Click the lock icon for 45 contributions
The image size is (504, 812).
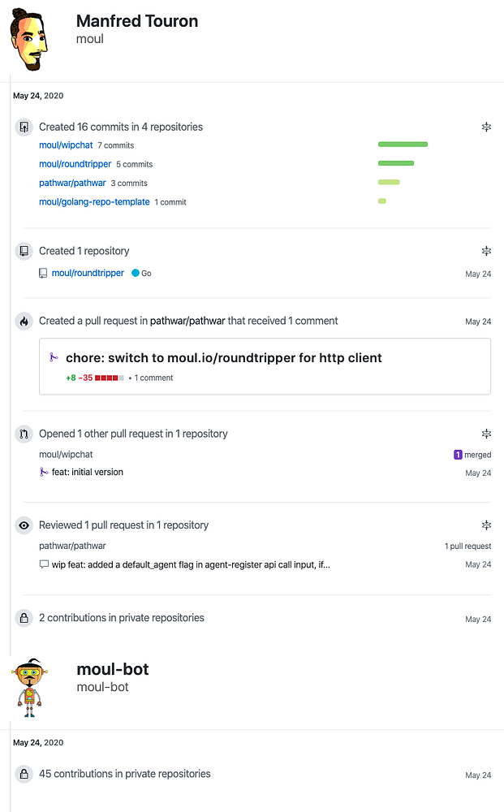tap(24, 775)
